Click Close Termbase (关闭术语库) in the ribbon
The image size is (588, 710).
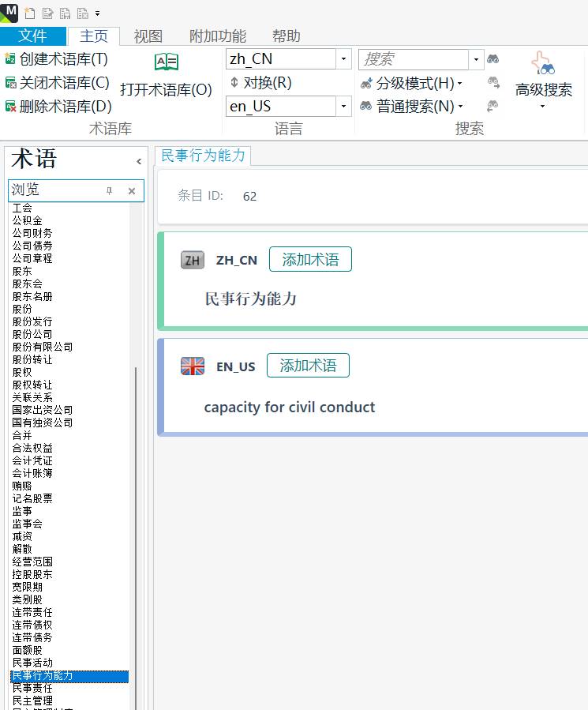(x=57, y=82)
